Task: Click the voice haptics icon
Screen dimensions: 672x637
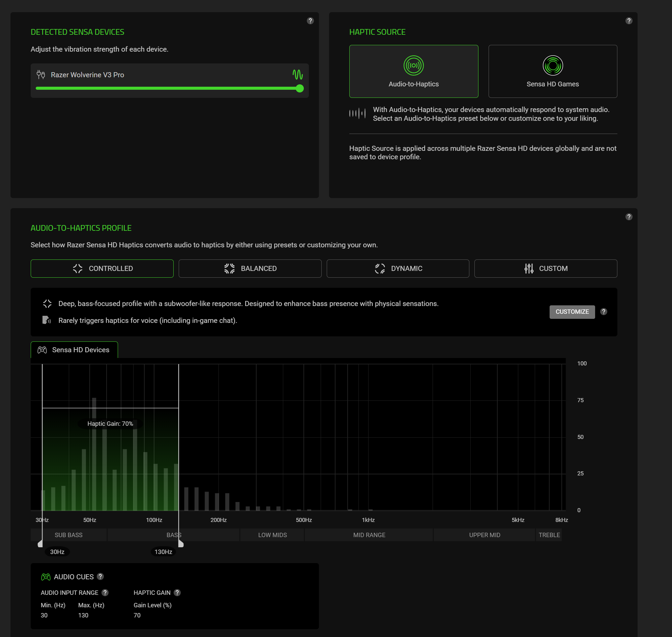Action: [x=47, y=320]
